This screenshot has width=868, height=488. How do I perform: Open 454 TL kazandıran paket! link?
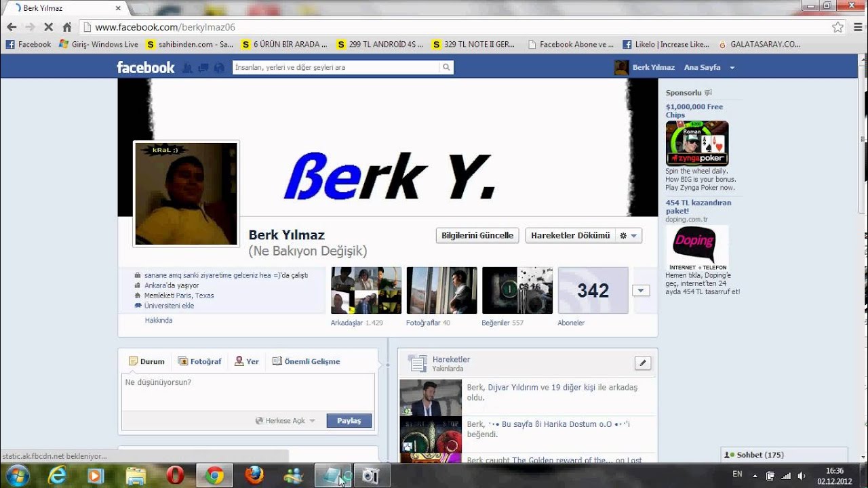[698, 207]
